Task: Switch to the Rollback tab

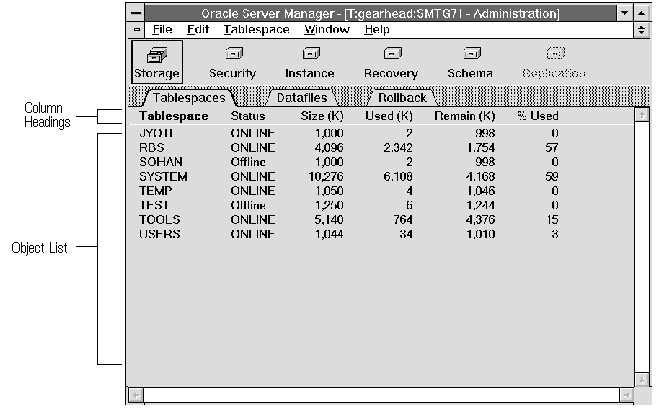Action: (x=402, y=98)
